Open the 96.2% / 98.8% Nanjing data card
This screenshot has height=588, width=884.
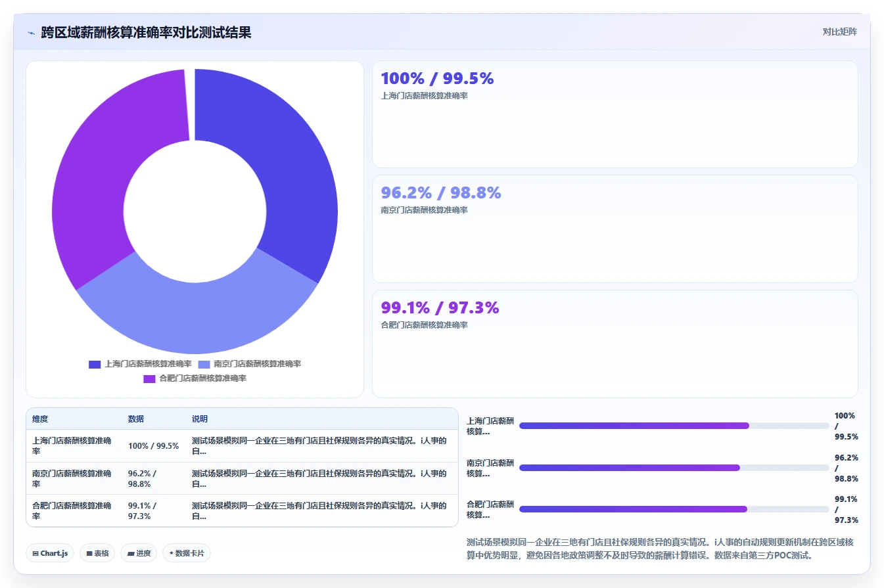pos(615,229)
